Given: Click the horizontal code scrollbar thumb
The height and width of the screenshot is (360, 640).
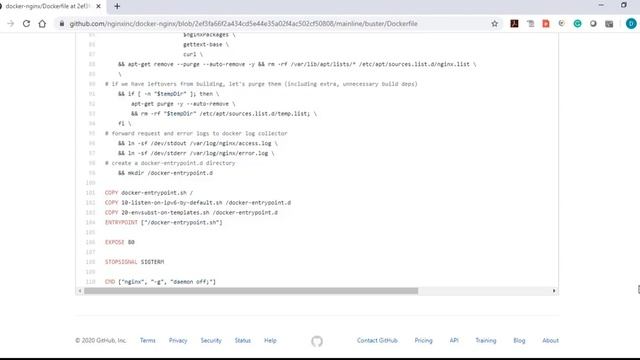Looking at the screenshot, I should [x=251, y=291].
